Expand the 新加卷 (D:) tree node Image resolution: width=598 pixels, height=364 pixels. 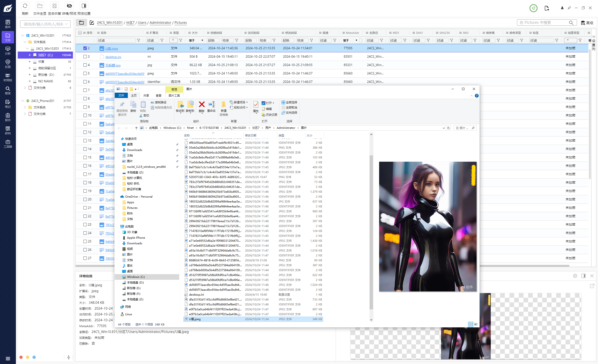click(x=30, y=75)
